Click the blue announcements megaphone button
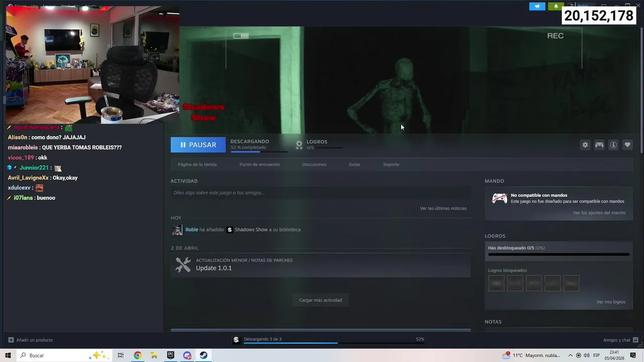Viewport: 644px width, 362px height. click(537, 7)
